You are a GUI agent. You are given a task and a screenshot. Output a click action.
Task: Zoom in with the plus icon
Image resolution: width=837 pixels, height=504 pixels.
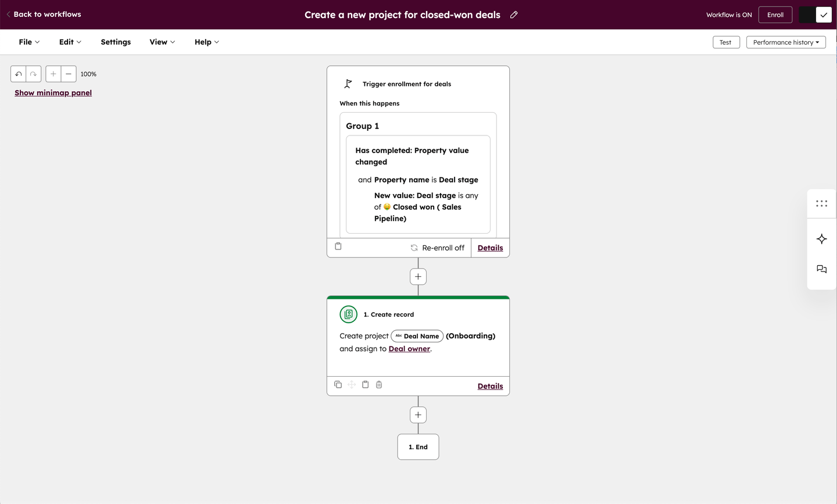tap(53, 74)
